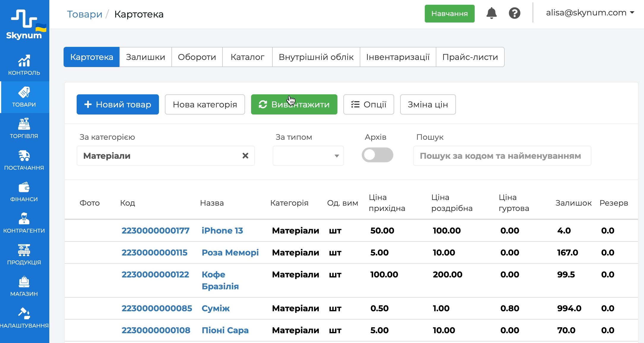Click the notifications bell icon
This screenshot has height=343, width=644.
coord(492,13)
